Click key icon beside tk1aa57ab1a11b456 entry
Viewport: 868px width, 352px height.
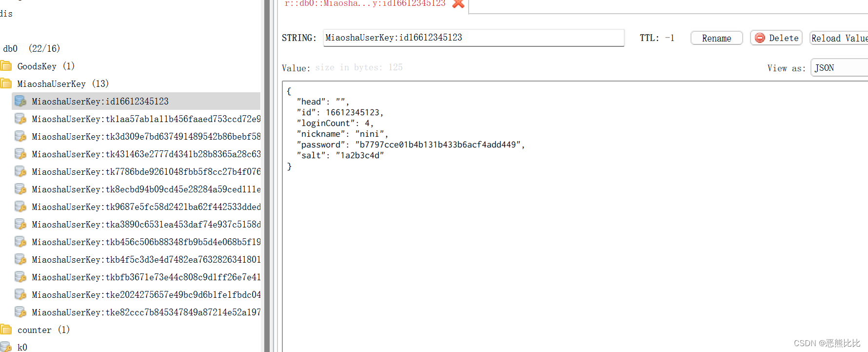pos(20,119)
